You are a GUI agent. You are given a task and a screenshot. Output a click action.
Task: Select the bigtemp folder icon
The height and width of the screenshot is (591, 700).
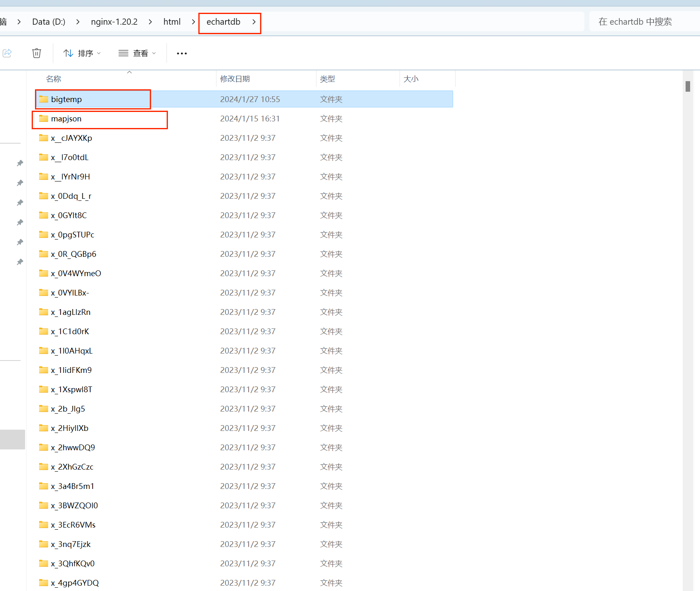coord(44,99)
